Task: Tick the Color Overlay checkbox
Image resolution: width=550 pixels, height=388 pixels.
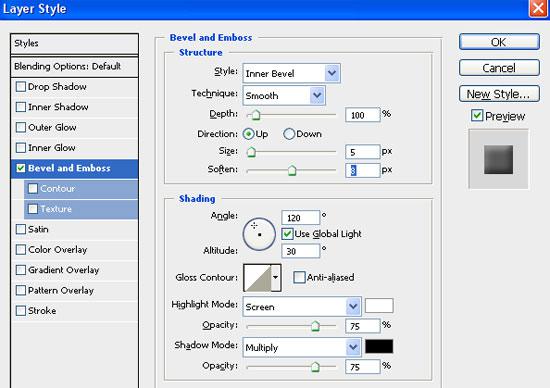Action: 21,249
